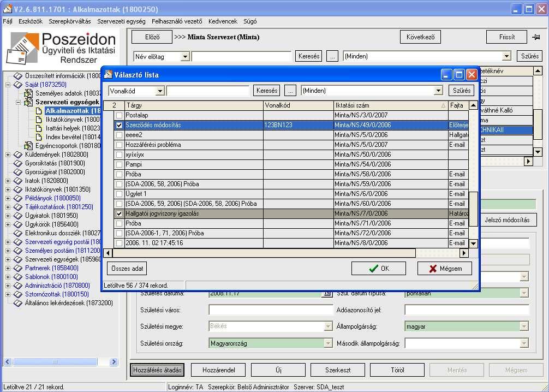Click the Jelszó módosítás button

click(507, 220)
